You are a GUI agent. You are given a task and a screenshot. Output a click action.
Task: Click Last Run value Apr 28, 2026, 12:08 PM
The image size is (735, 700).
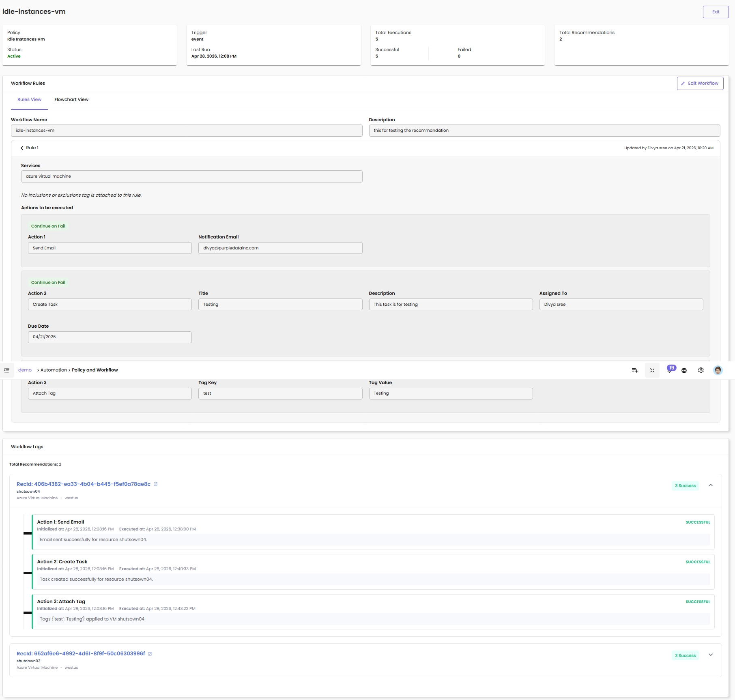(x=214, y=56)
